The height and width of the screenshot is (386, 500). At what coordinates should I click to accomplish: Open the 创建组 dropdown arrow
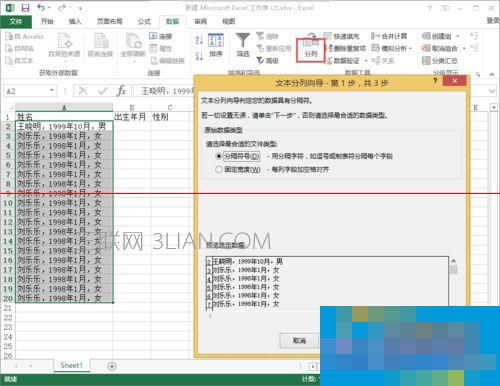[x=458, y=36]
